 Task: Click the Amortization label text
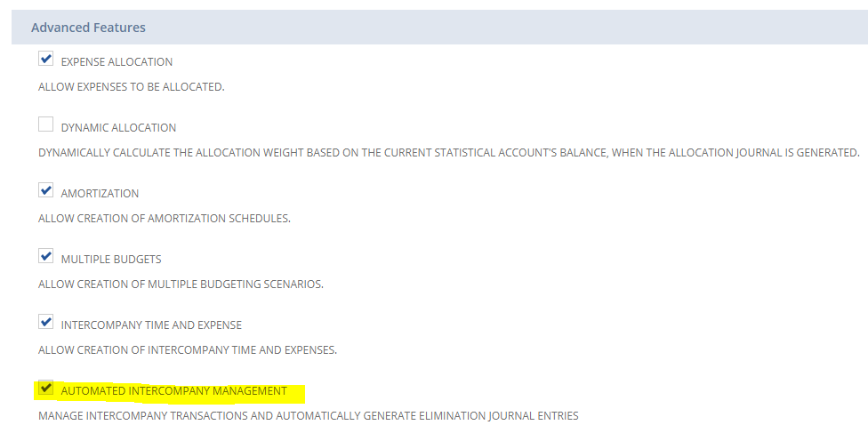pos(100,194)
